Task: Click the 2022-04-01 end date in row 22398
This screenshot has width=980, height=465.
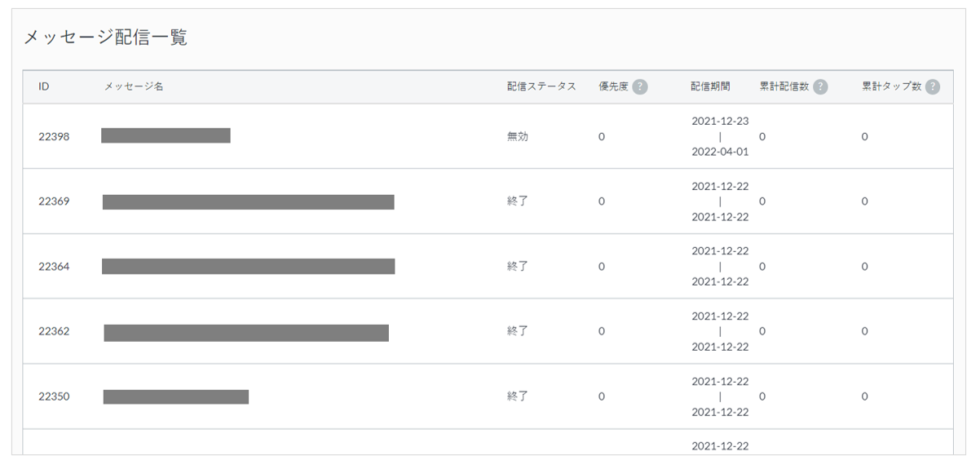Action: click(720, 152)
